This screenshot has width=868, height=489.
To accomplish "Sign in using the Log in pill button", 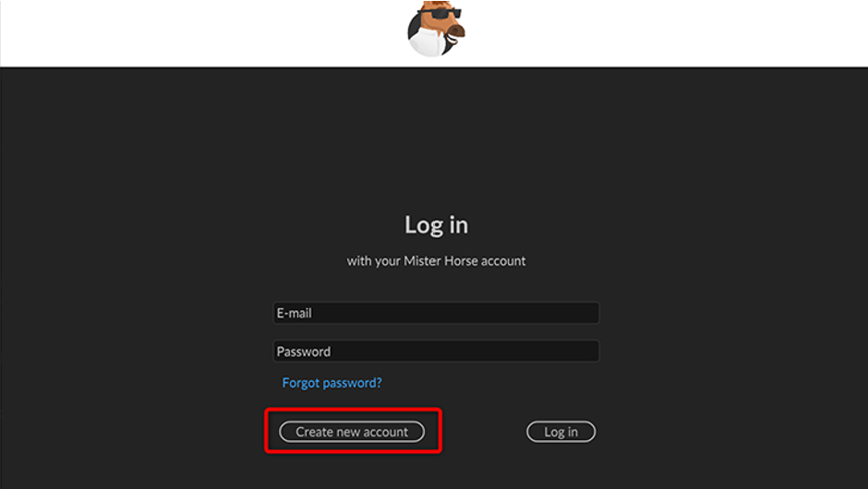I will pos(561,432).
